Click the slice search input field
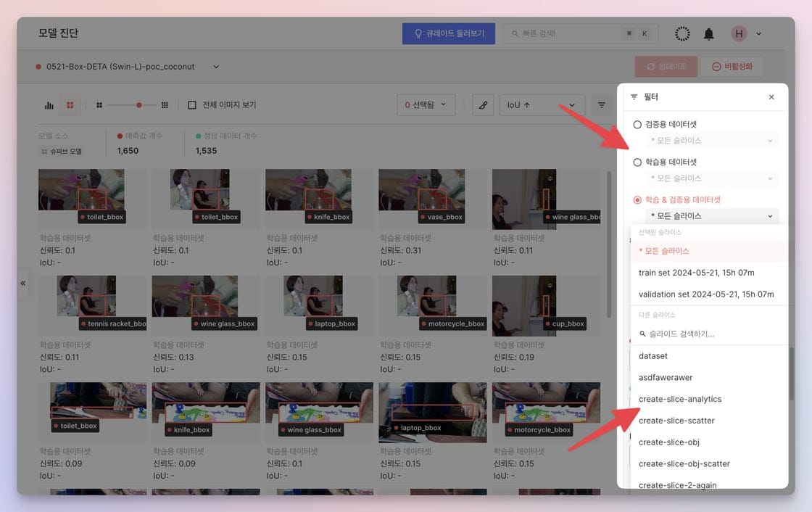The width and height of the screenshot is (812, 512). [708, 334]
